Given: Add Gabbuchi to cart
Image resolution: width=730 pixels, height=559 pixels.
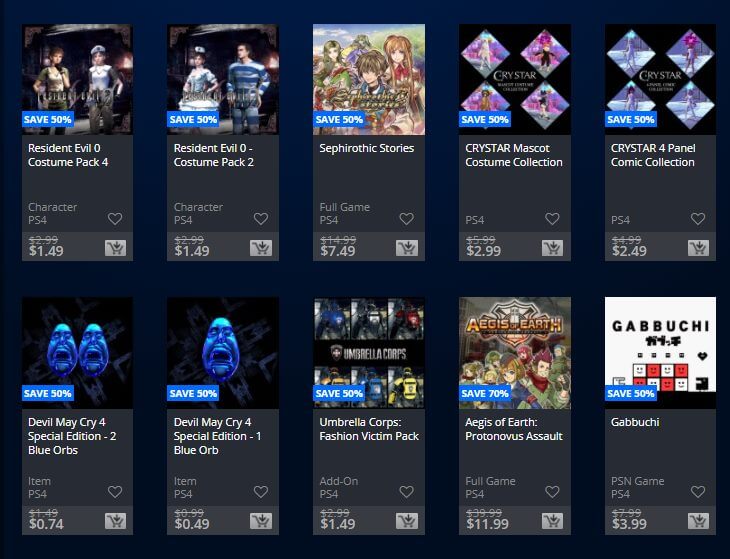Looking at the screenshot, I should 698,521.
